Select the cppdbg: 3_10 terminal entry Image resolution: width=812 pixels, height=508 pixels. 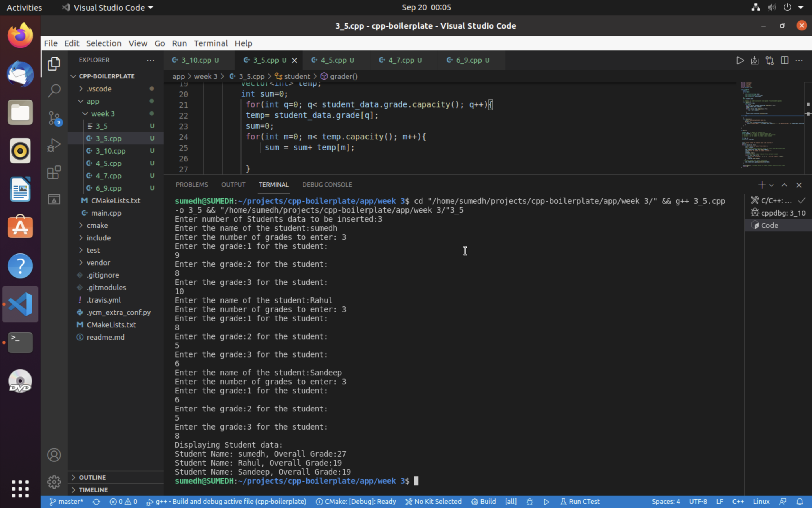pyautogui.click(x=778, y=213)
